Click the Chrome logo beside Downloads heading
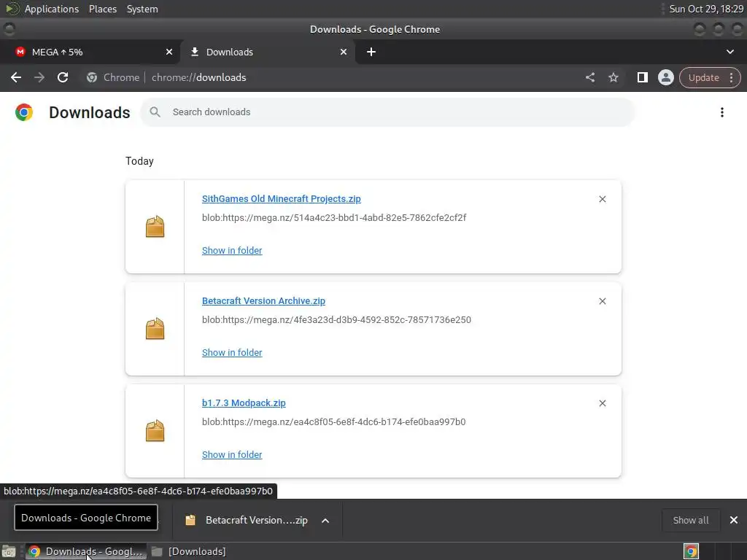The height and width of the screenshot is (560, 747). tap(24, 112)
